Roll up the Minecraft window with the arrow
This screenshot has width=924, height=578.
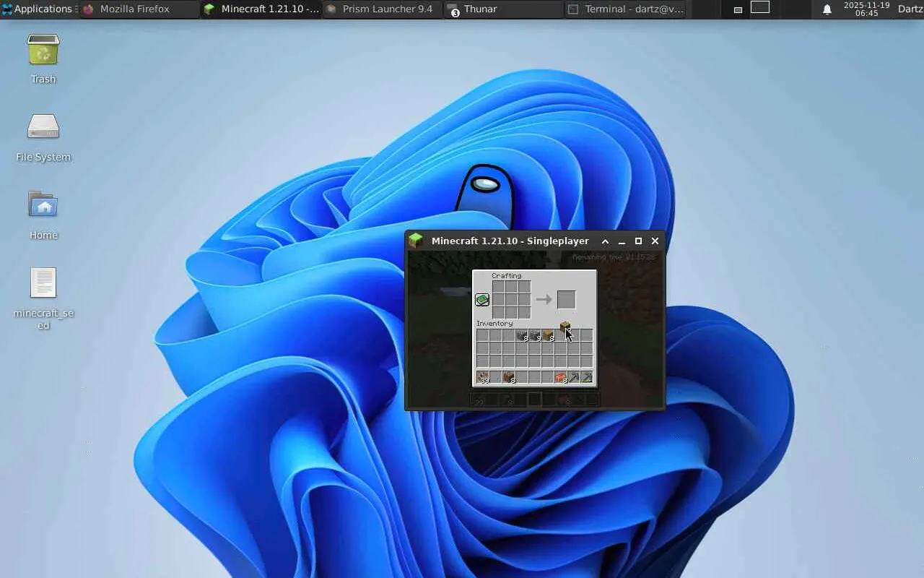(x=605, y=241)
